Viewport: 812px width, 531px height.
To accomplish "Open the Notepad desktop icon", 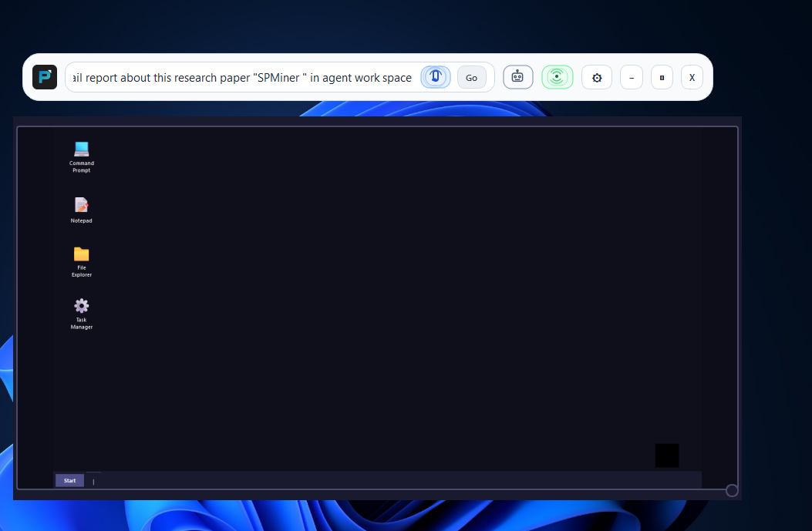I will (81, 210).
